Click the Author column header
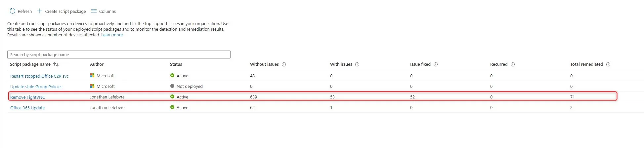 point(97,64)
